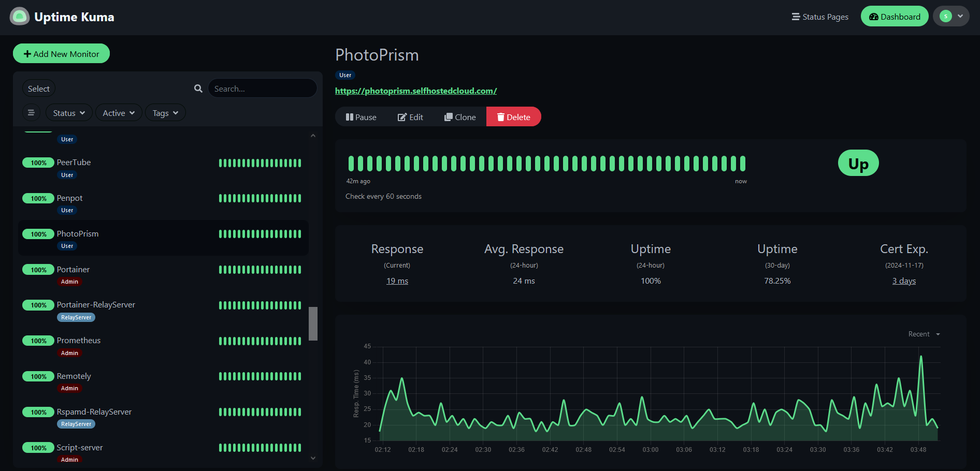Click the User tag below PhotoPrism title
This screenshot has width=980, height=471.
pos(345,75)
